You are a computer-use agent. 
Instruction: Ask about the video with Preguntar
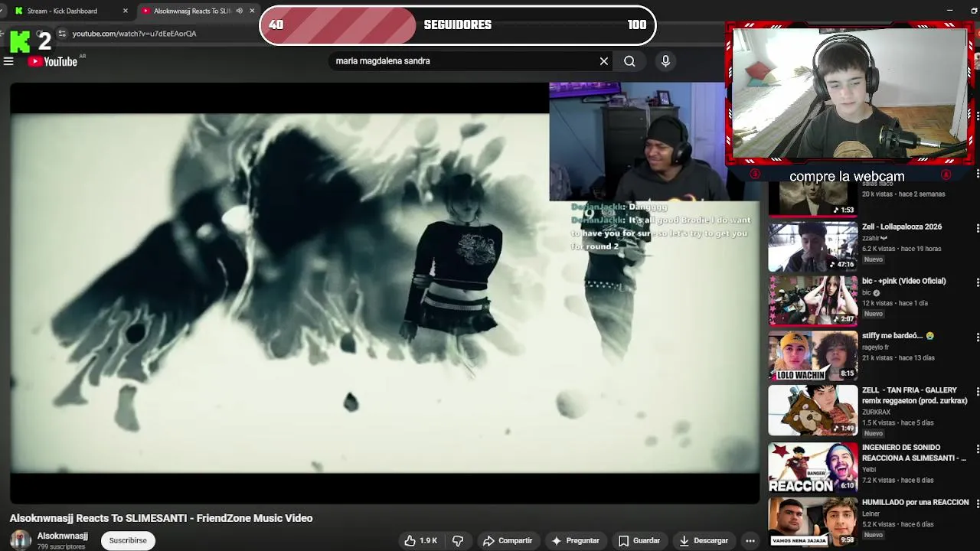pos(575,540)
